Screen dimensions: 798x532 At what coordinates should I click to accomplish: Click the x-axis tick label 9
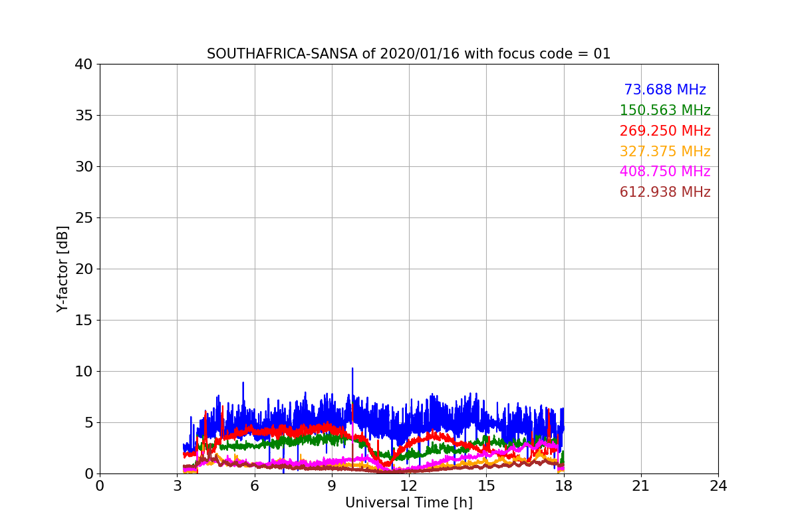(x=332, y=486)
